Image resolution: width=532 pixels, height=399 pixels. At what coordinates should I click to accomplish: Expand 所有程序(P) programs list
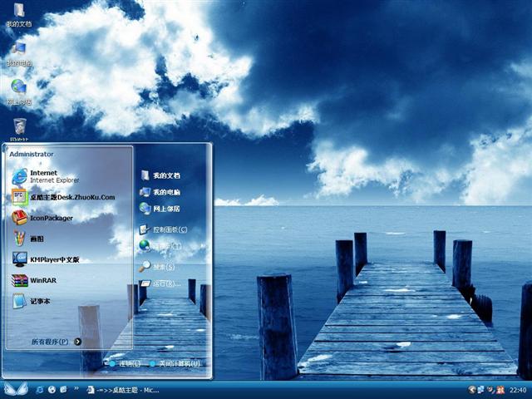coord(55,342)
